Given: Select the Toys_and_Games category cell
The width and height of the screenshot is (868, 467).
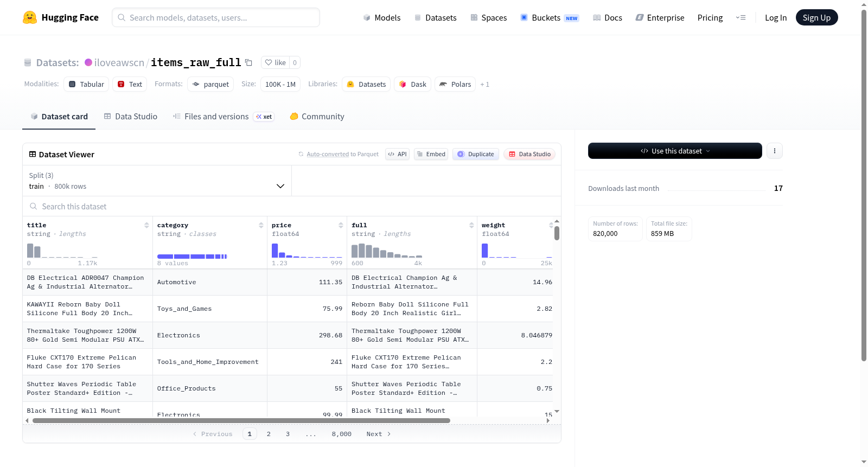Looking at the screenshot, I should click(x=210, y=309).
